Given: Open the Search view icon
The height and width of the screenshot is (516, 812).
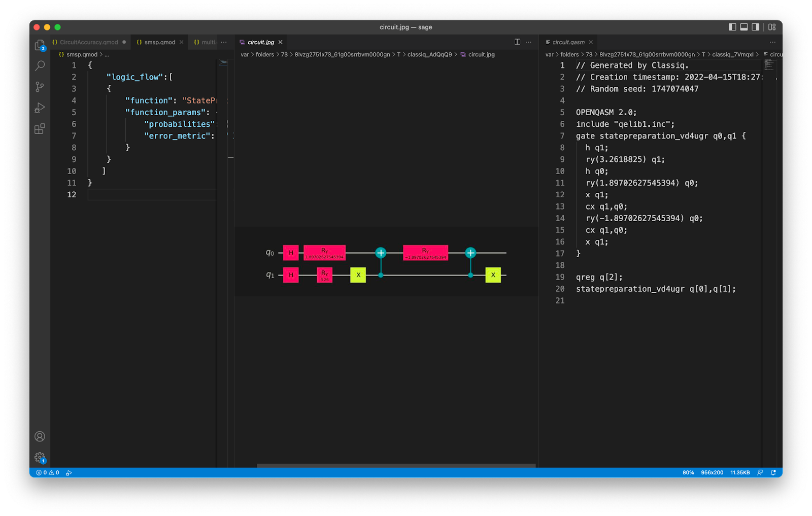Looking at the screenshot, I should [40, 66].
